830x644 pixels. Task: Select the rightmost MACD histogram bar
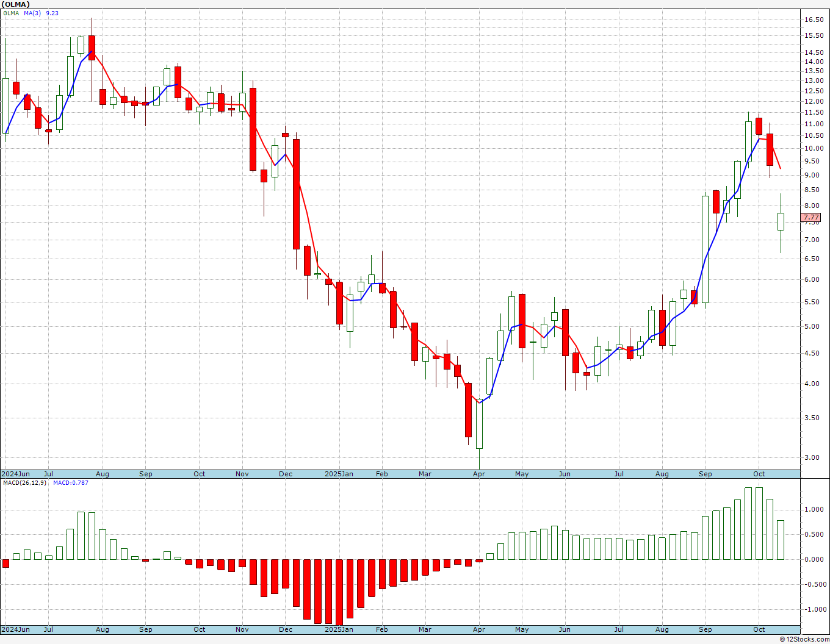(x=781, y=540)
